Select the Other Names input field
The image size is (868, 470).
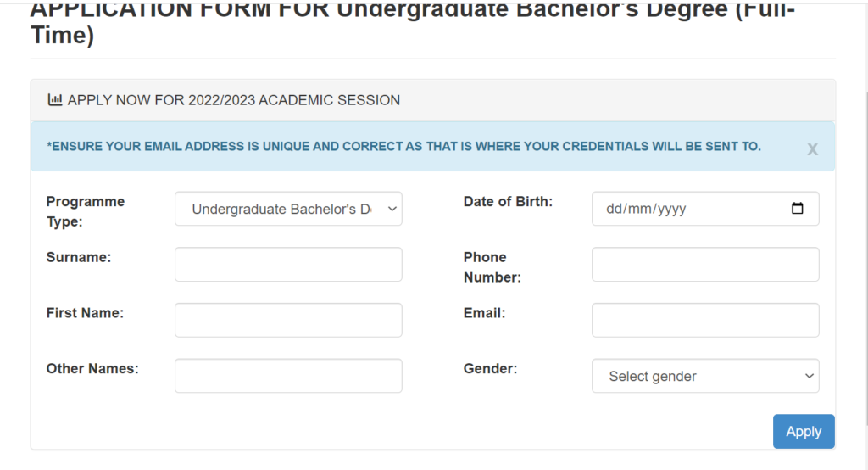pyautogui.click(x=288, y=376)
